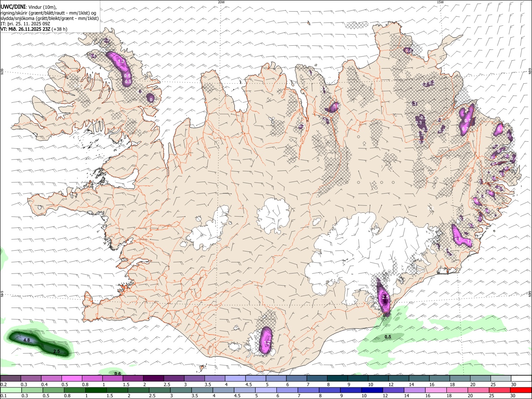Click the 15W longitude label
Viewport: 532px width, 399px height.
(440, 2)
